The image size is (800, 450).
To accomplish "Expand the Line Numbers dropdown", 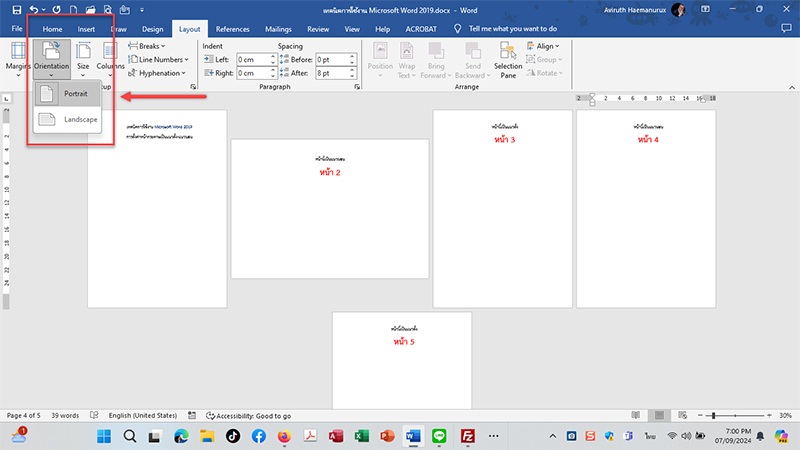I will 157,60.
